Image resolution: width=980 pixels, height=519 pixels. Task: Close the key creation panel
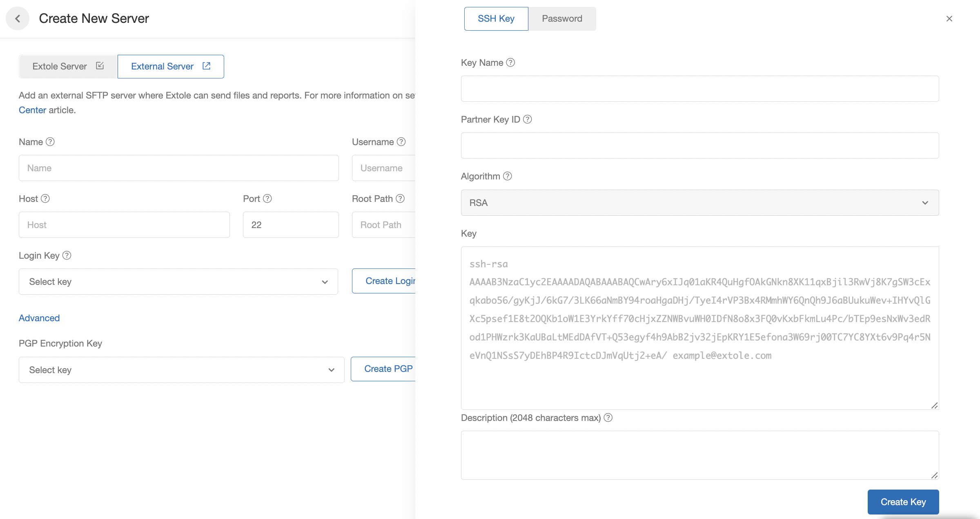(949, 19)
